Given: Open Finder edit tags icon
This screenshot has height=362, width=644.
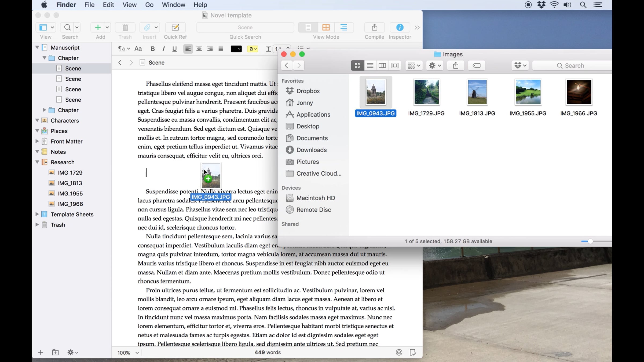Looking at the screenshot, I should (x=476, y=65).
